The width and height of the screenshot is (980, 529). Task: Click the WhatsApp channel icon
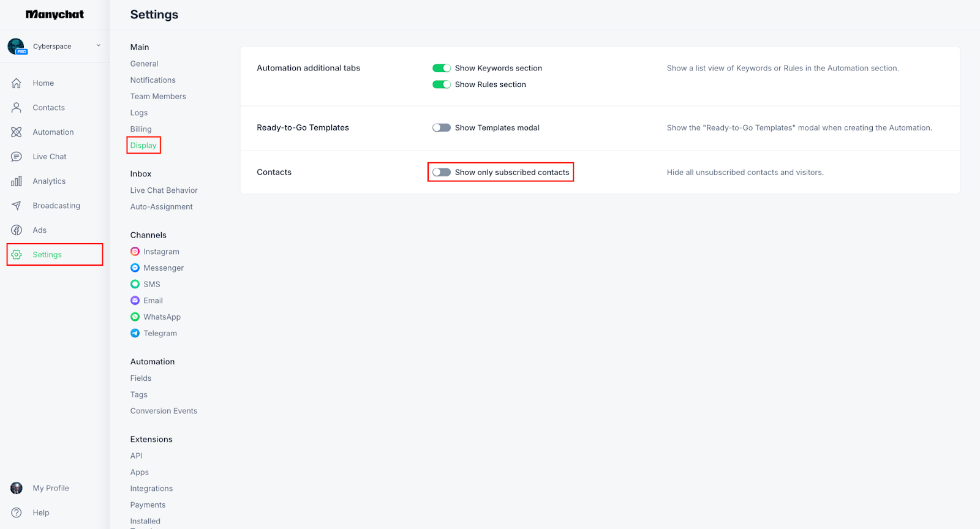(x=135, y=317)
